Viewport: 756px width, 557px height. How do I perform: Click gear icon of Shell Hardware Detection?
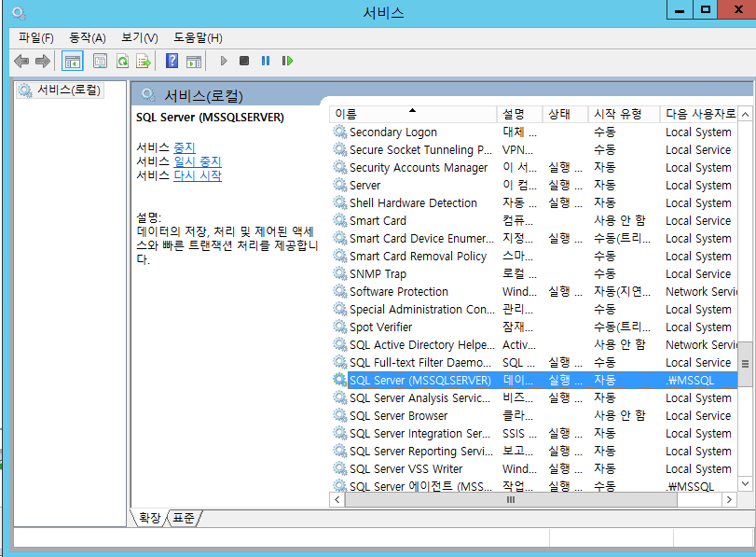[340, 202]
